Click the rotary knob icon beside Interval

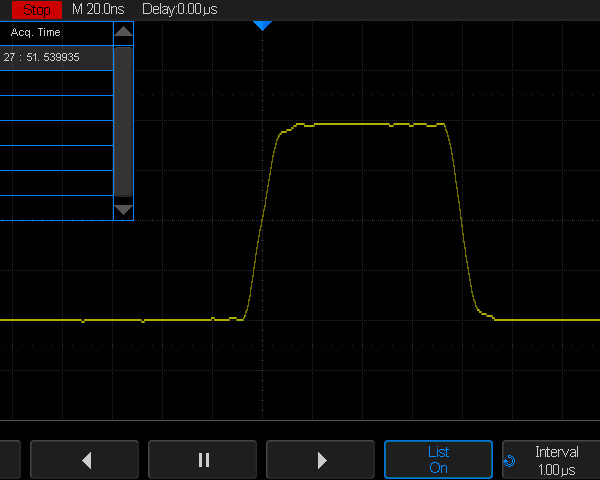[510, 462]
